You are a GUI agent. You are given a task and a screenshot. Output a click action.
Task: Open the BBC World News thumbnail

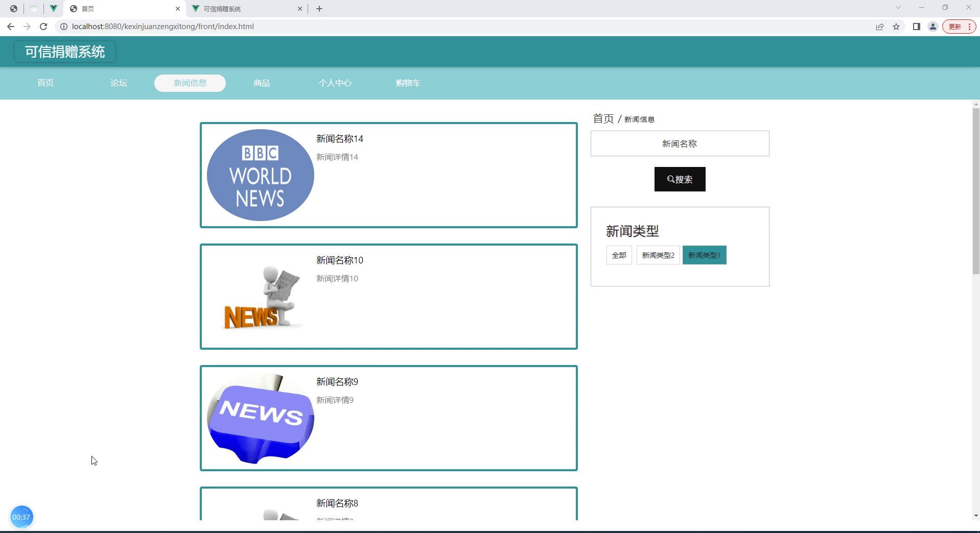tap(261, 175)
